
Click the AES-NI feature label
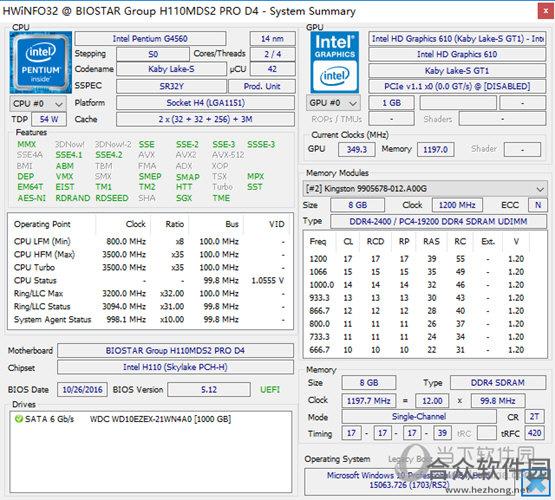pyautogui.click(x=32, y=198)
